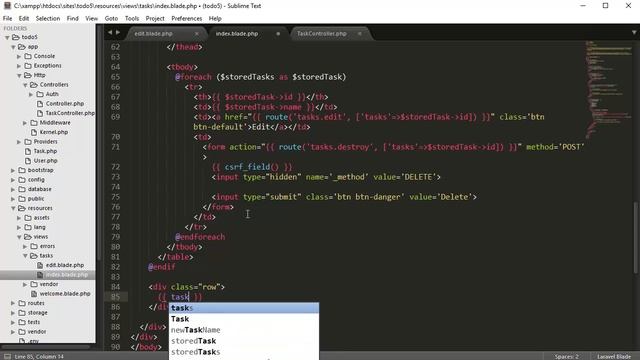
Task: Open the Selection menu
Action: [x=48, y=18]
